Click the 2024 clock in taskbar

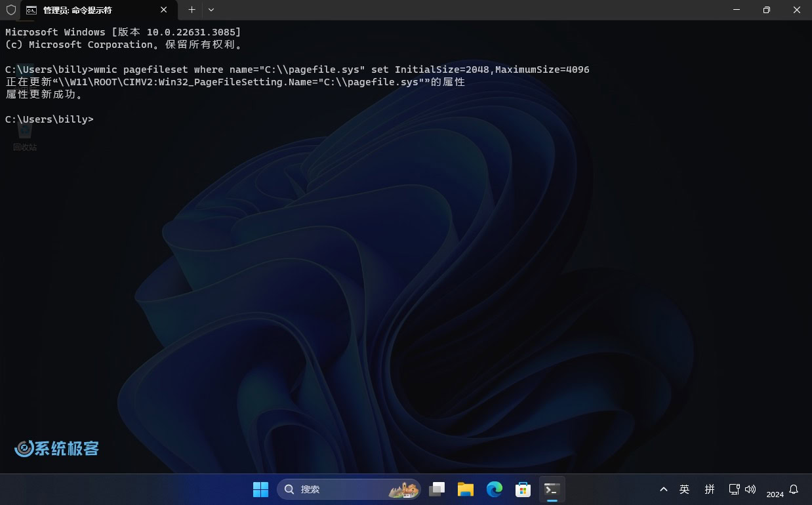point(775,494)
